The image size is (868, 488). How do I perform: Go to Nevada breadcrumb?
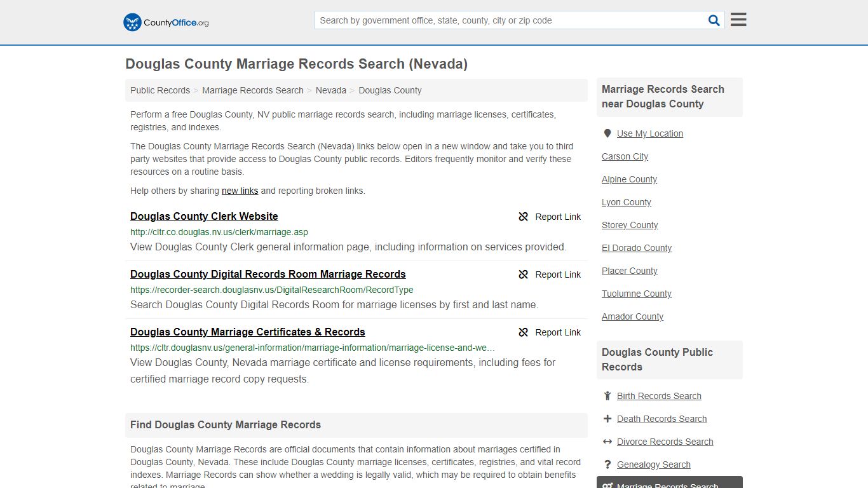point(331,90)
